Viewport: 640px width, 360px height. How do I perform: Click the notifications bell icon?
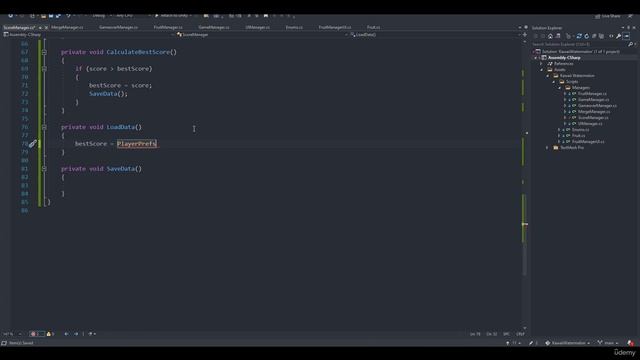pos(631,343)
